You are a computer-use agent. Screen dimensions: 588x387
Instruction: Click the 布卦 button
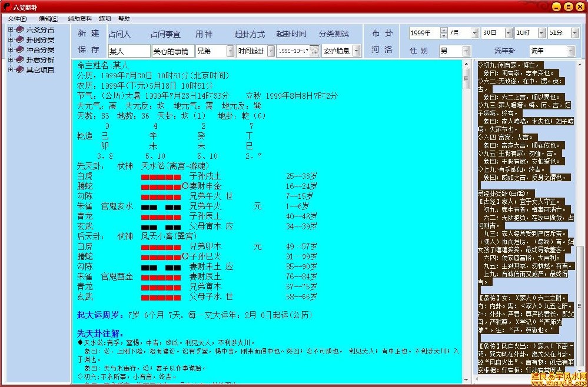coord(382,34)
